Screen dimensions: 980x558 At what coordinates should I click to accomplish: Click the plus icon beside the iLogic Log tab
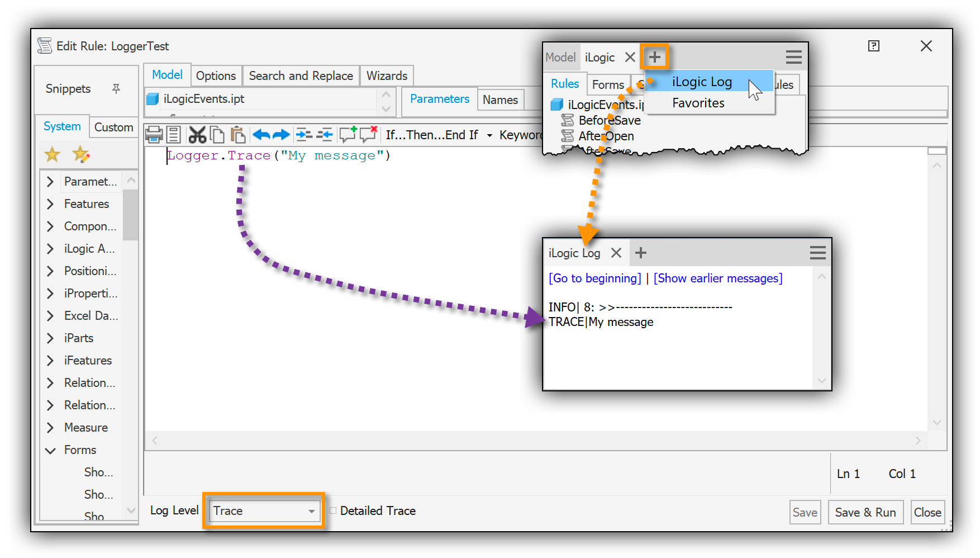pyautogui.click(x=641, y=253)
